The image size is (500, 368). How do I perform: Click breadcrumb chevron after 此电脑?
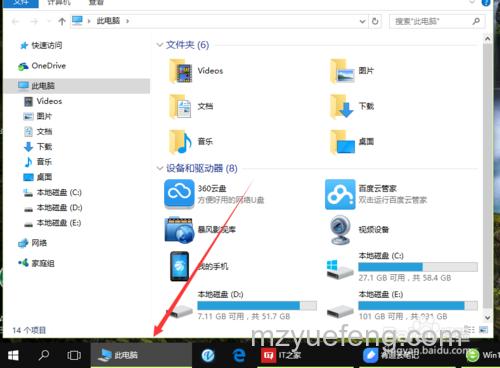(x=127, y=21)
